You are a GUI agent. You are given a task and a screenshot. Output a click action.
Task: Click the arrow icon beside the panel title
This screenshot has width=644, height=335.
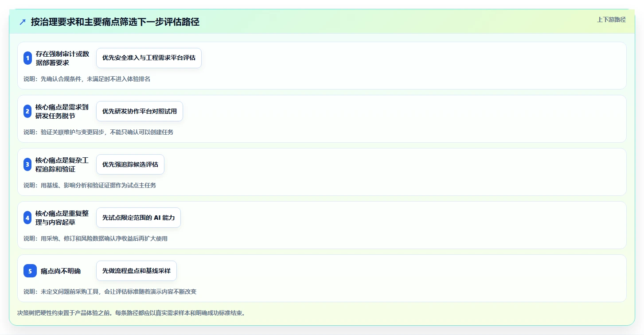coord(23,22)
